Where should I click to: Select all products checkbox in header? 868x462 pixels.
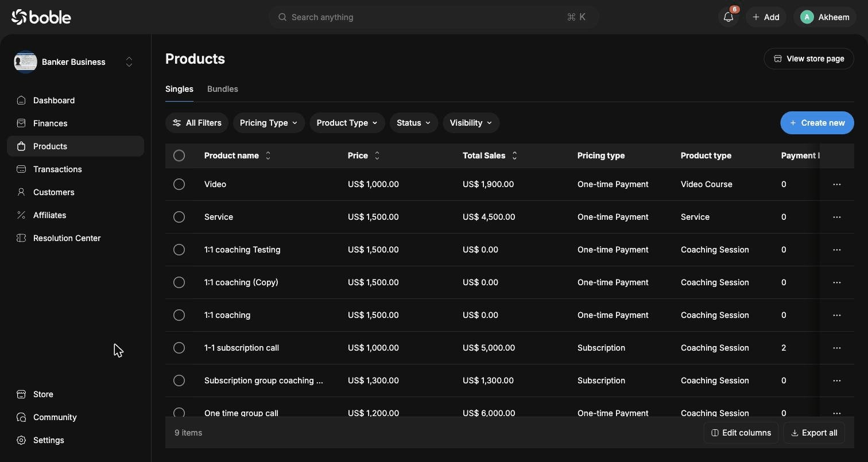click(179, 156)
